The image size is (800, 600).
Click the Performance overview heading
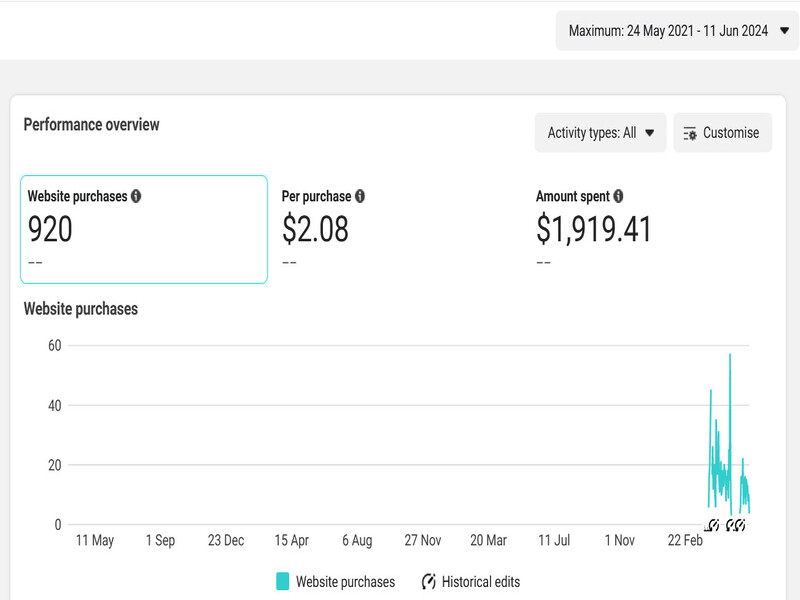click(91, 125)
